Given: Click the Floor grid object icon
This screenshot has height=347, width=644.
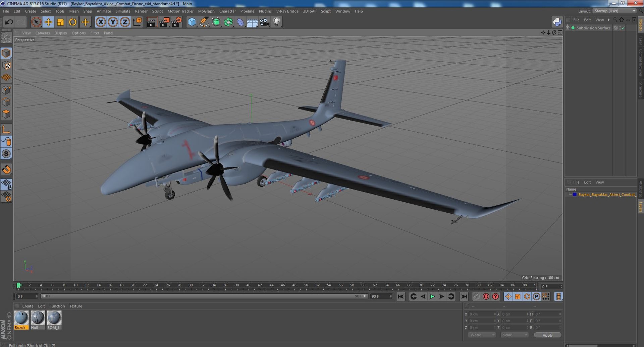Looking at the screenshot, I should click(x=252, y=22).
